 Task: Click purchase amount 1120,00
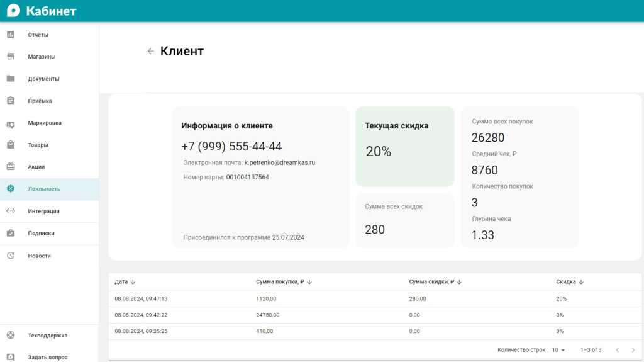click(266, 298)
